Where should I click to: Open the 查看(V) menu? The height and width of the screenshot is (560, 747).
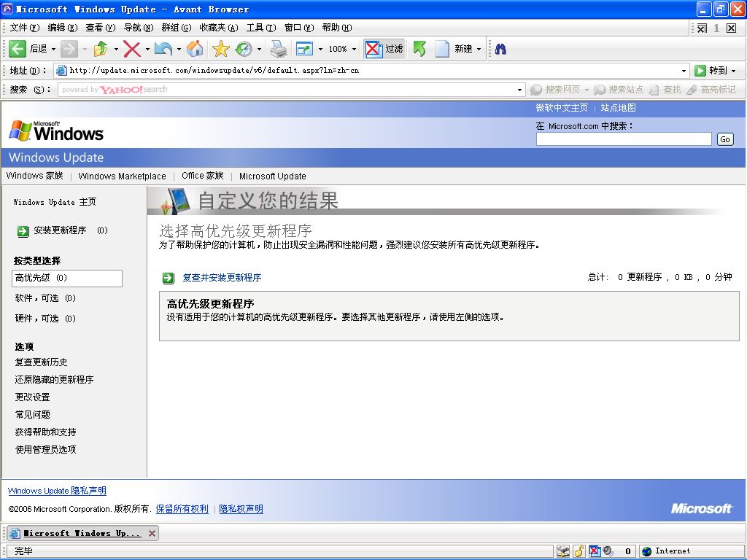[101, 28]
